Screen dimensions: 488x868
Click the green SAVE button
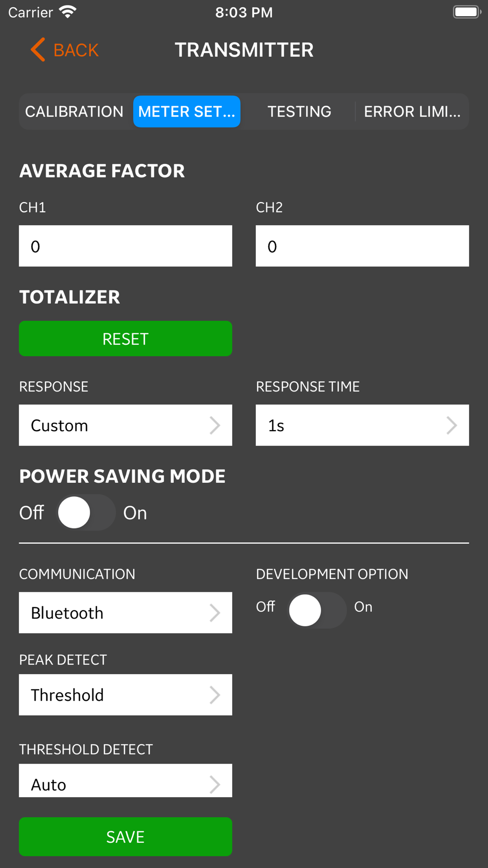pos(125,836)
